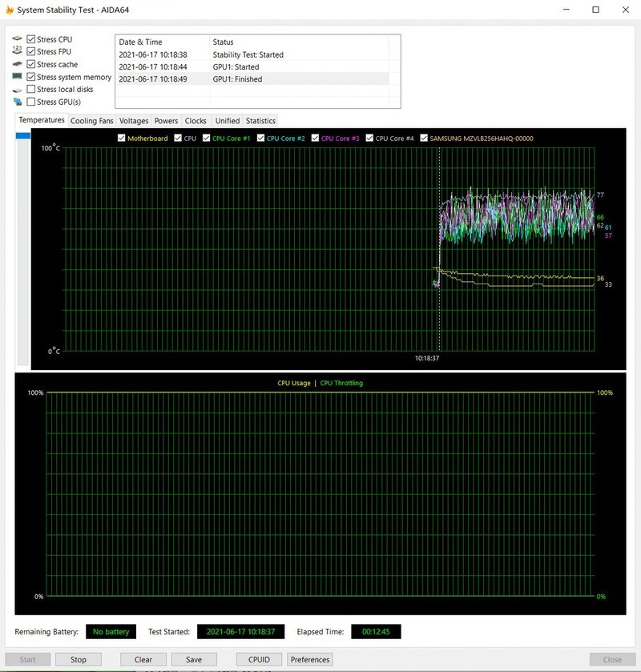This screenshot has width=641, height=672.
Task: Click the CPU chip icon beside Stress CPU
Action: point(17,39)
